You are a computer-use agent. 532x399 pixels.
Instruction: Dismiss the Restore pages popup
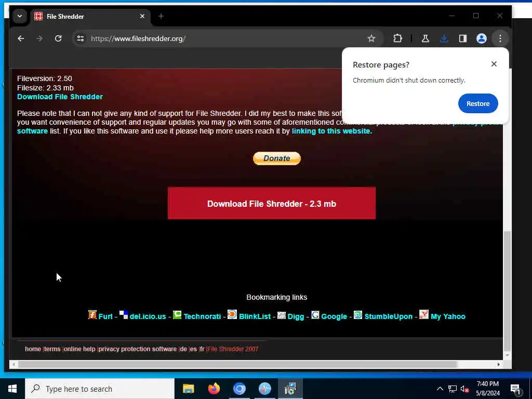point(494,64)
